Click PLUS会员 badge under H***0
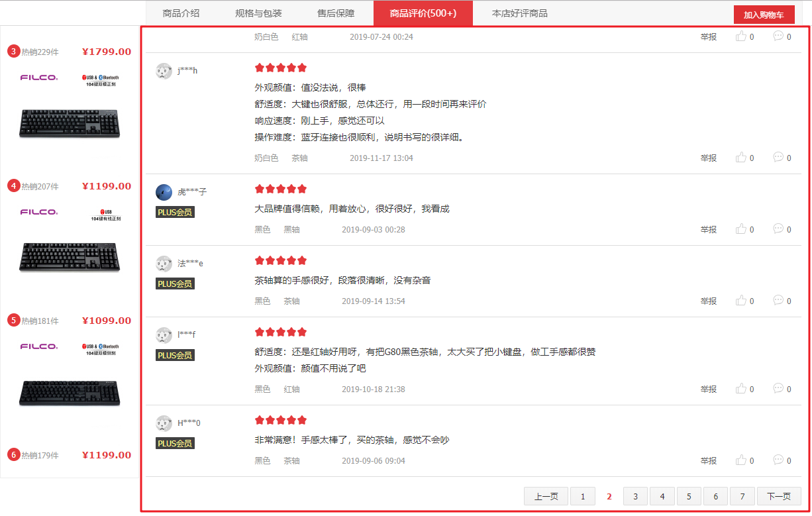Viewport: 812px width, 516px height. (x=176, y=443)
